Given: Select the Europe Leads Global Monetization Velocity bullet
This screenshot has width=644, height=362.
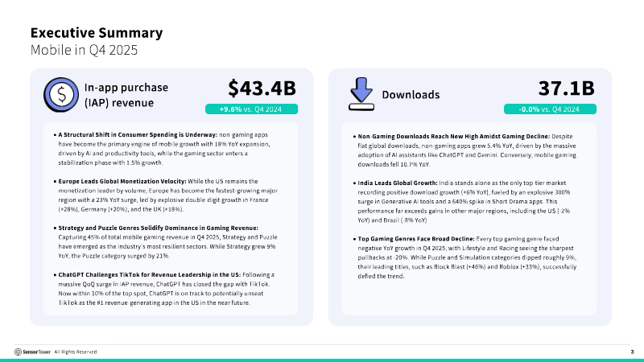Looking at the screenshot, I should 170,195.
